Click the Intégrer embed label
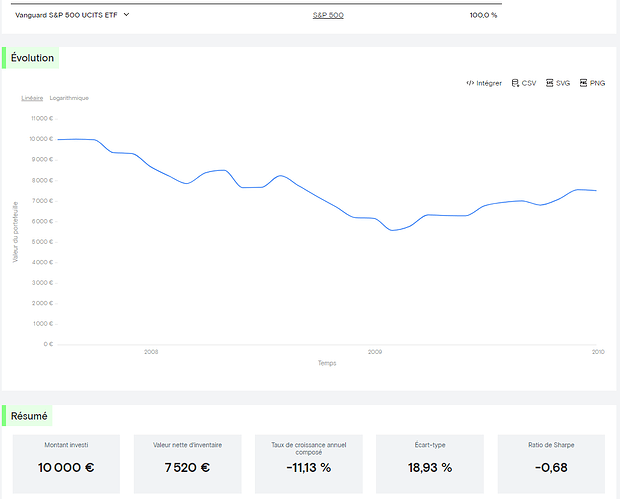Screen dimensions: 620x499 [489, 83]
